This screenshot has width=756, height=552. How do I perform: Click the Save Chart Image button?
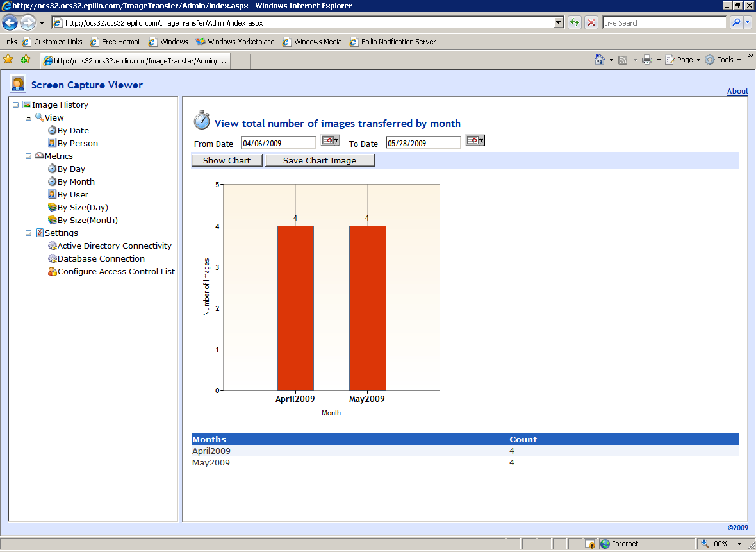pyautogui.click(x=320, y=161)
